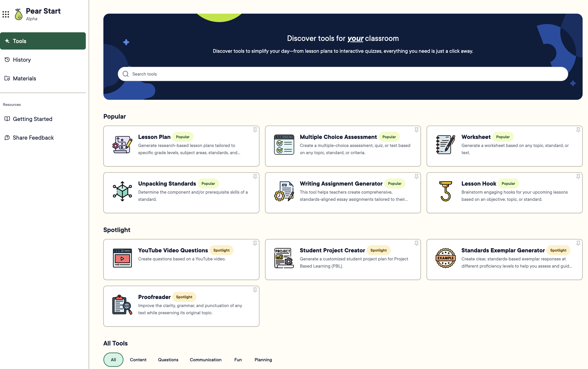Pin the Lesson Plan card
This screenshot has height=369, width=588.
tap(255, 130)
